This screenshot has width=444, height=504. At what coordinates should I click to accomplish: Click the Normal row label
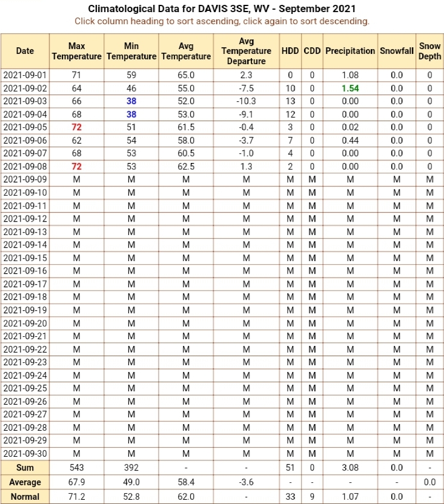25,497
